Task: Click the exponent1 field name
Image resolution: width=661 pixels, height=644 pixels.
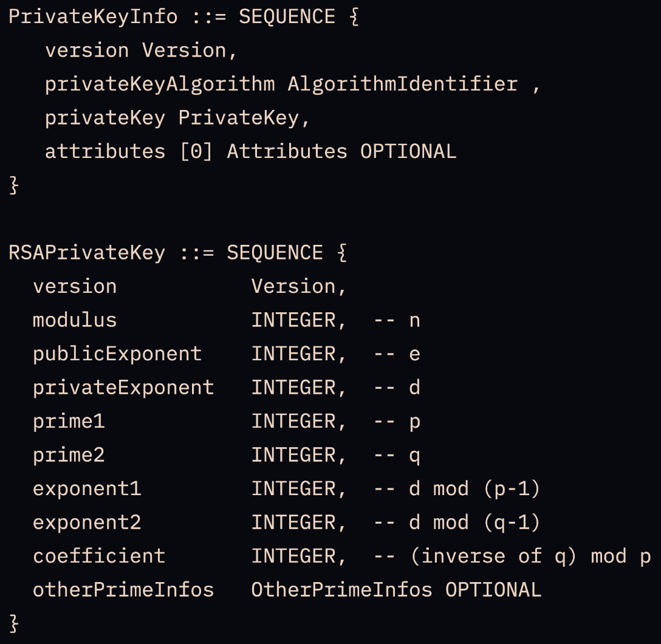Action: 87,489
